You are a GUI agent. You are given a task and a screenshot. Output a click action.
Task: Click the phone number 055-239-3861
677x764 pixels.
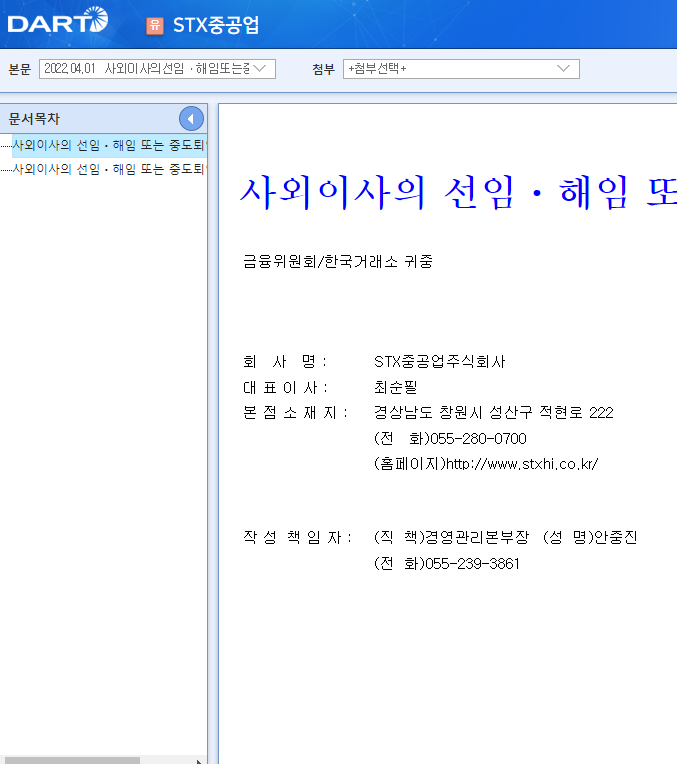pos(472,564)
